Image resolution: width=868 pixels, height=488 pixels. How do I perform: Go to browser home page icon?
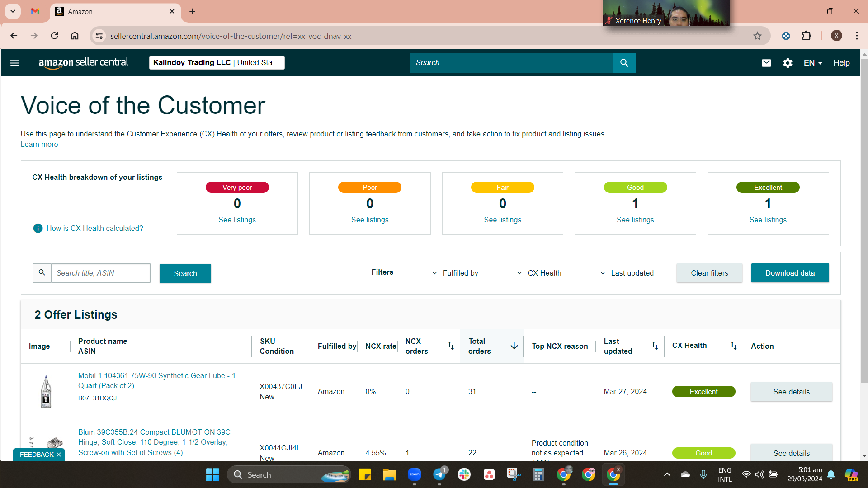coord(75,36)
